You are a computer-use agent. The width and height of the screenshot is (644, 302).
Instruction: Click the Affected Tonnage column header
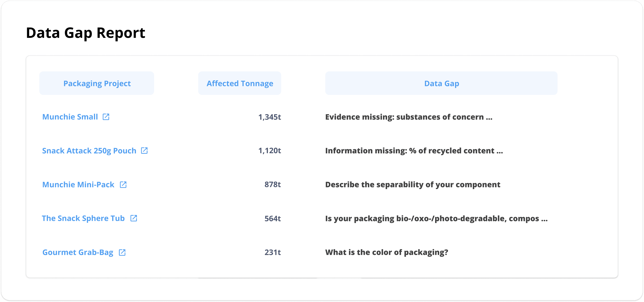pos(239,83)
